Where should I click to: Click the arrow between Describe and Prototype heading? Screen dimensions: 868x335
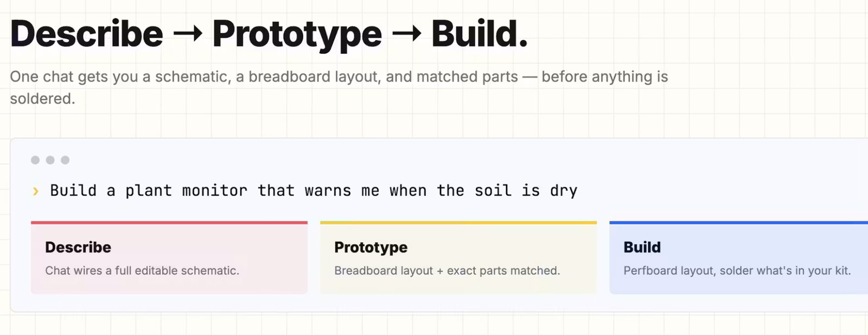(x=188, y=34)
